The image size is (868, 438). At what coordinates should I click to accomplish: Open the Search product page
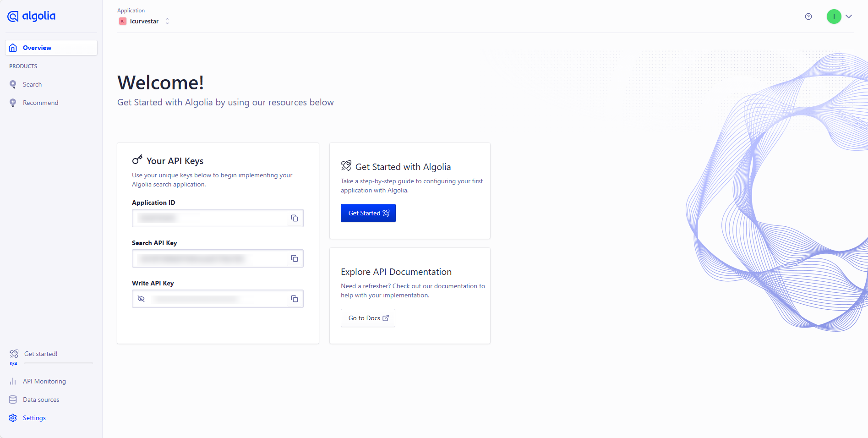[32, 84]
